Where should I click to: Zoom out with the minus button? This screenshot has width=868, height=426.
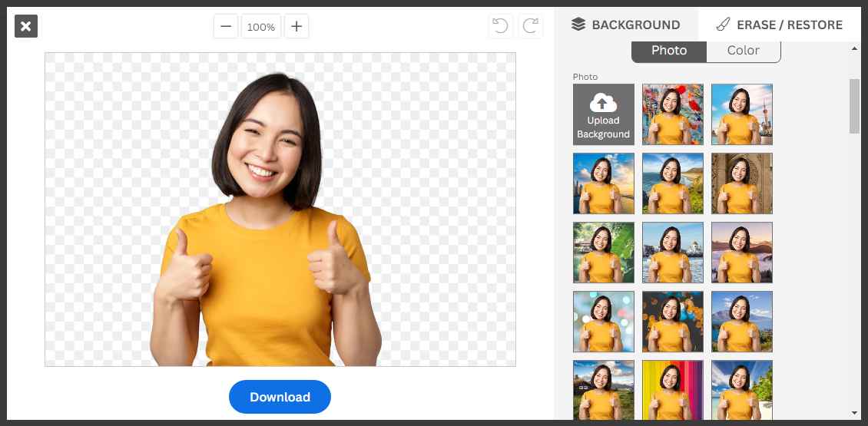click(x=226, y=27)
